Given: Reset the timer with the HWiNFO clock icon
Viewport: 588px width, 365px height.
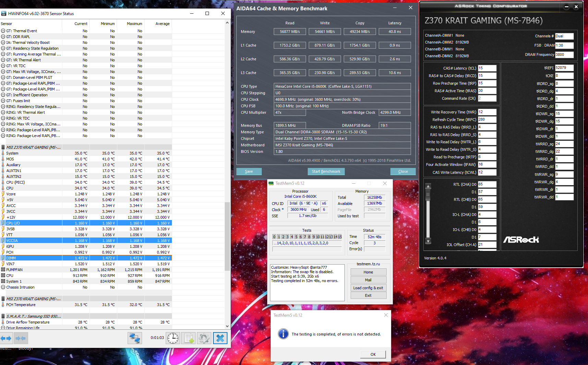Looking at the screenshot, I should (173, 338).
